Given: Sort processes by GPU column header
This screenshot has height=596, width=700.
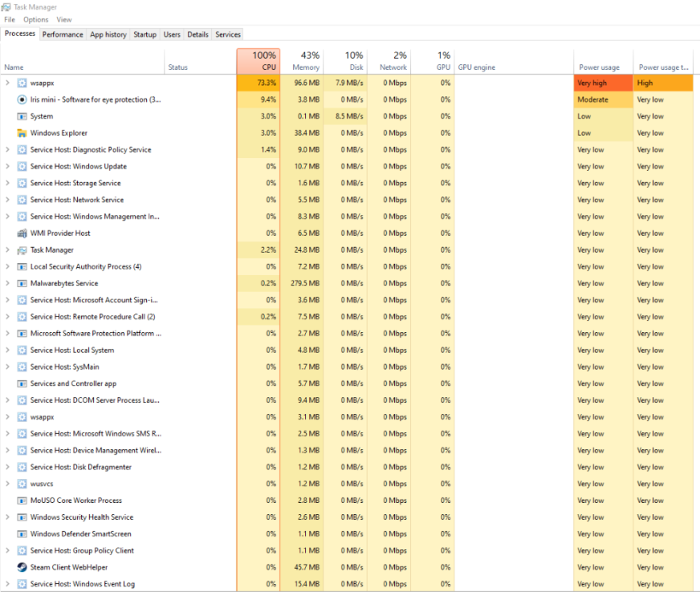Looking at the screenshot, I should tap(432, 61).
